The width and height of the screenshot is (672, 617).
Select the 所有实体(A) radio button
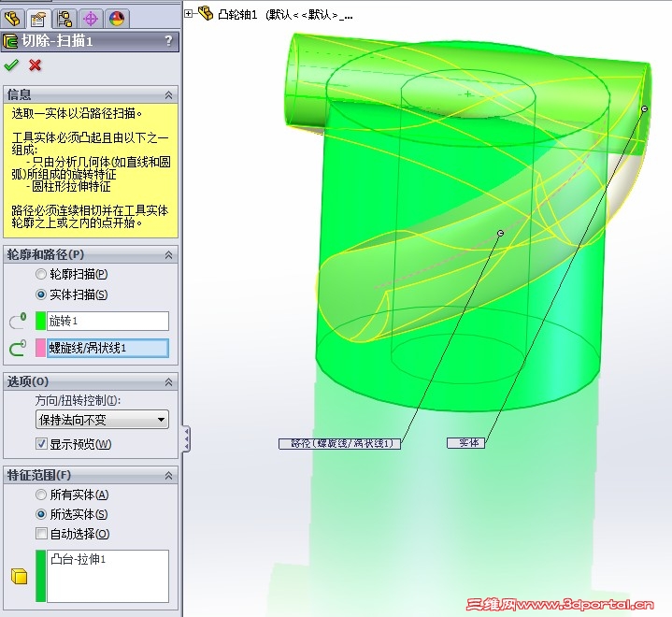coord(41,495)
